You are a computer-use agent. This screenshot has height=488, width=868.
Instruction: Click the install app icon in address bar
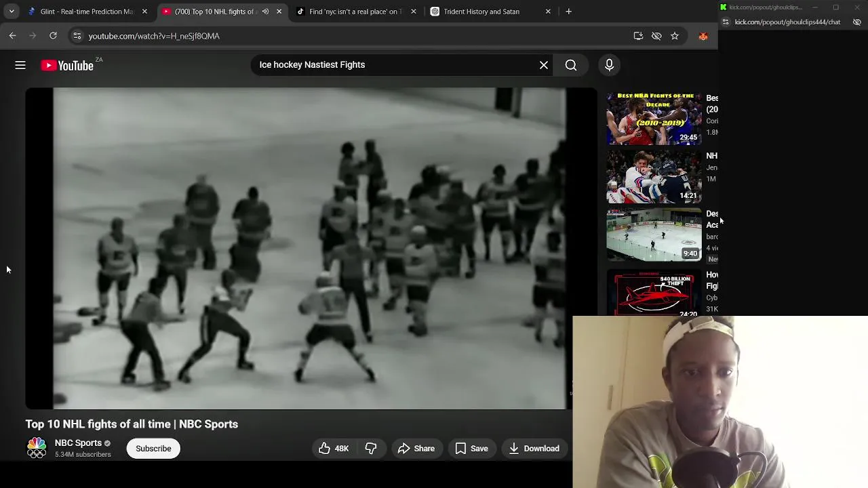point(638,36)
